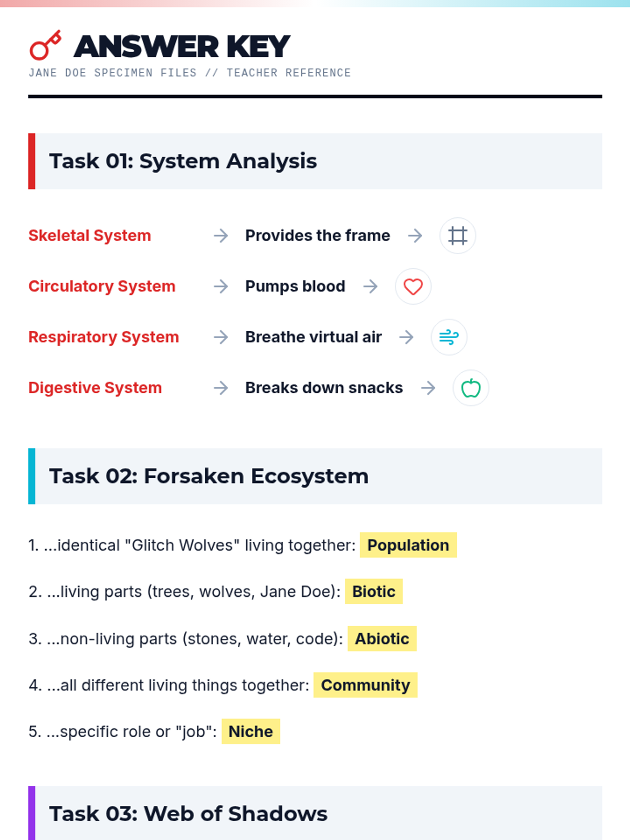Click the blue wind icon
Screen dimensions: 630x840
[448, 337]
